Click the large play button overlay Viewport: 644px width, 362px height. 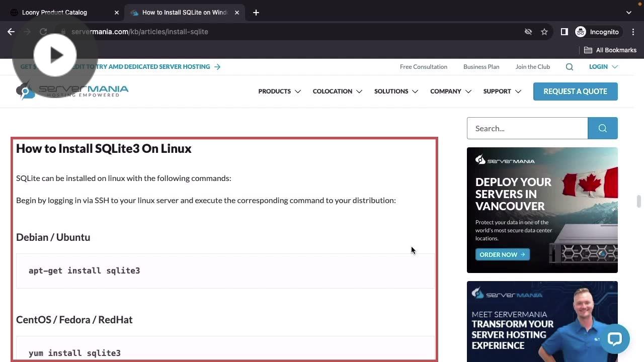(x=55, y=55)
